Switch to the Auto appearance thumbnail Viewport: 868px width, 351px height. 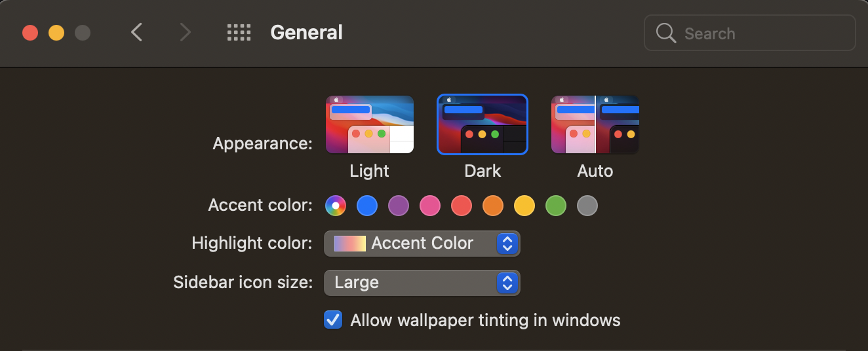tap(595, 124)
